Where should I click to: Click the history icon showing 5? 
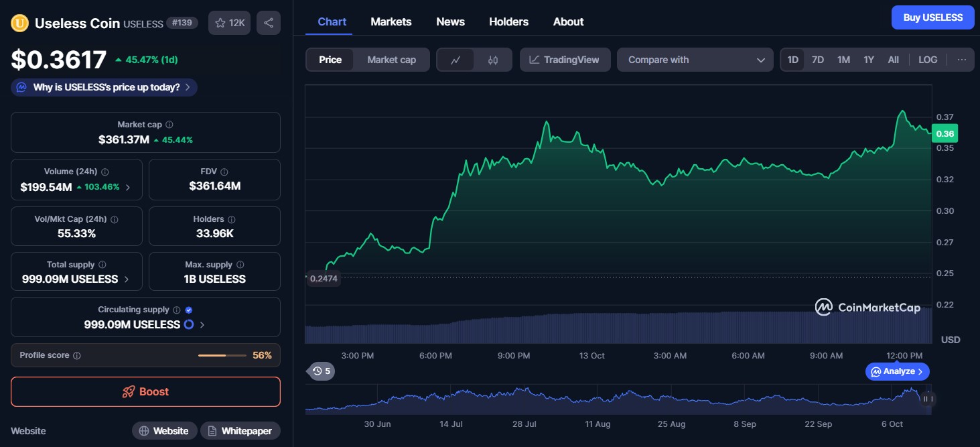(321, 371)
